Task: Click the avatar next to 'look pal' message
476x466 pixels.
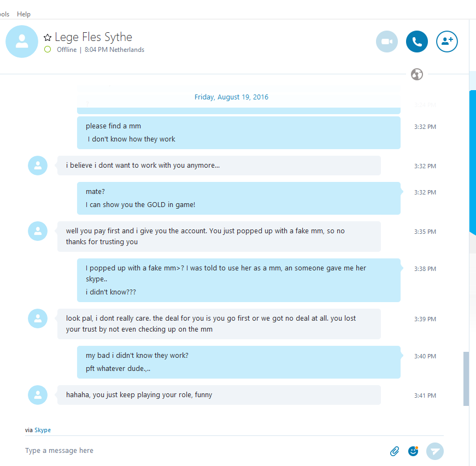Action: (x=38, y=318)
